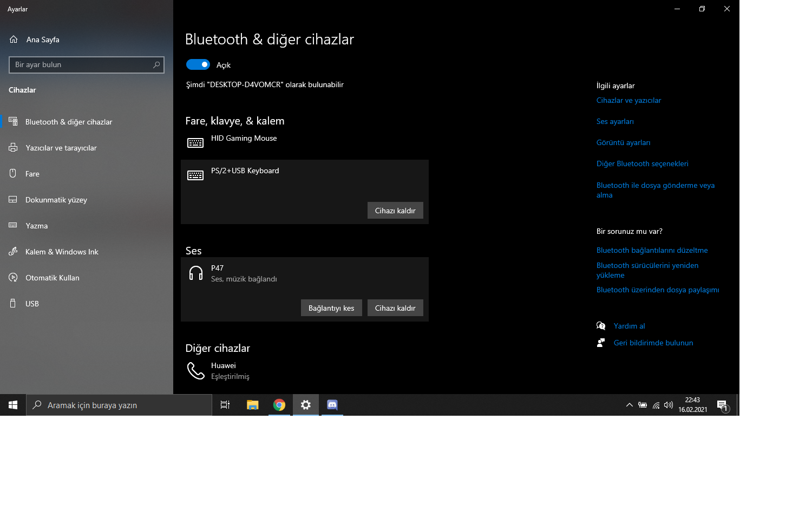The width and height of the screenshot is (812, 511).
Task: Click the HID Gaming Mouse keyboard icon
Action: 195,143
